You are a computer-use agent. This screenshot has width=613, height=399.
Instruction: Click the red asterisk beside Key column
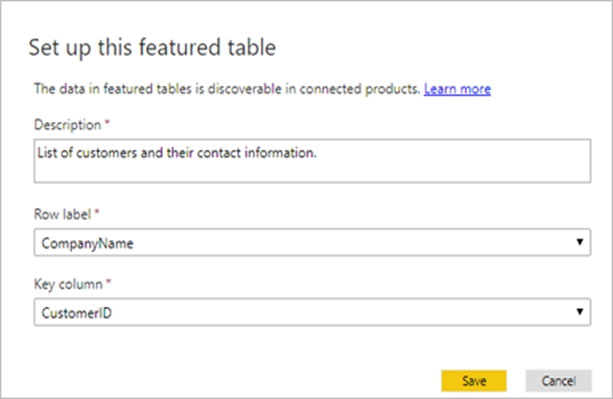[109, 282]
